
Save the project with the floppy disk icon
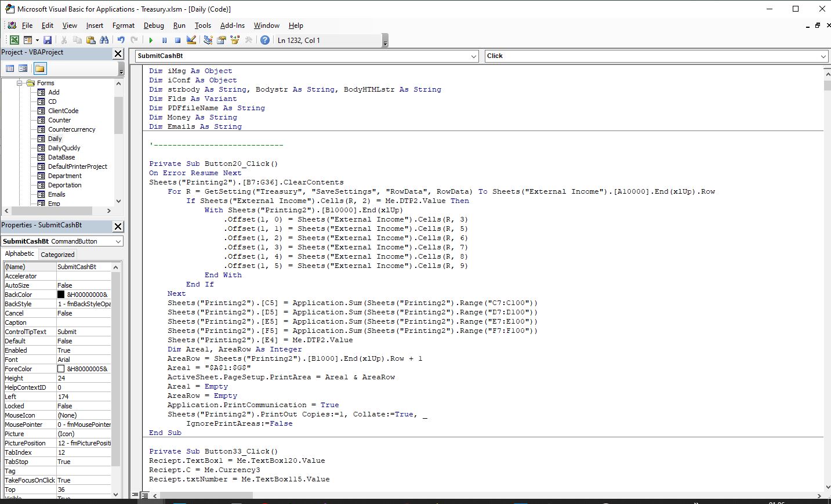48,40
